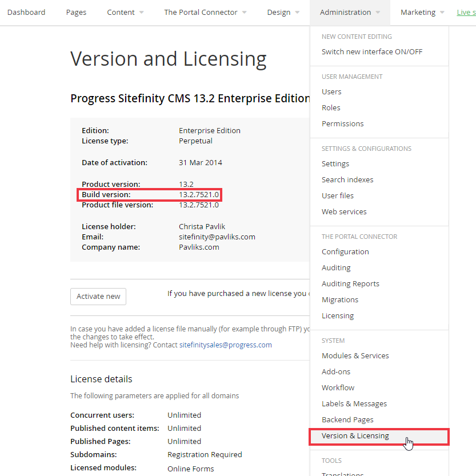Open Web services

[x=344, y=212]
